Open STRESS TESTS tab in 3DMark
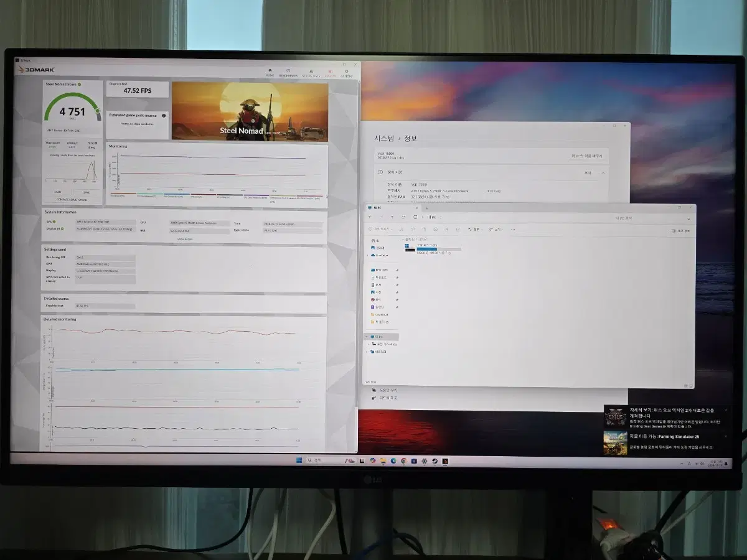This screenshot has width=747, height=560. pos(311,73)
